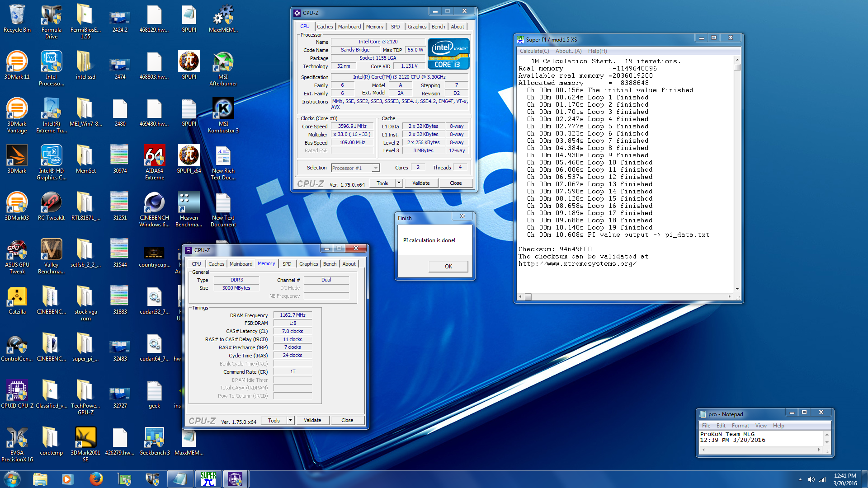Open Intel Extreme Tuning desktop icon
The image size is (868, 488).
51,115
